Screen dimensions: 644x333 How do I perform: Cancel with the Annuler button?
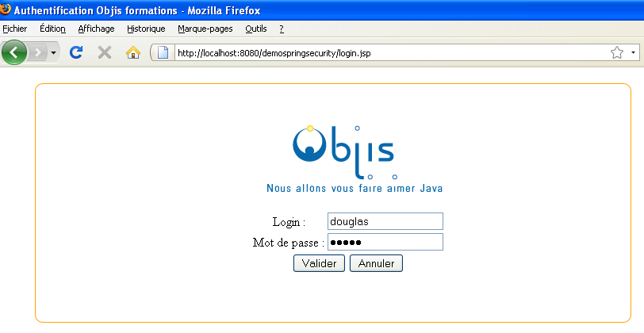(376, 263)
